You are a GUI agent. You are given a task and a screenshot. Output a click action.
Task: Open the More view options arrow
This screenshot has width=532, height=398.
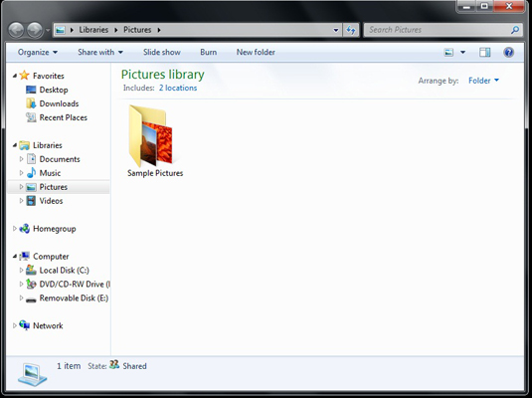click(462, 53)
